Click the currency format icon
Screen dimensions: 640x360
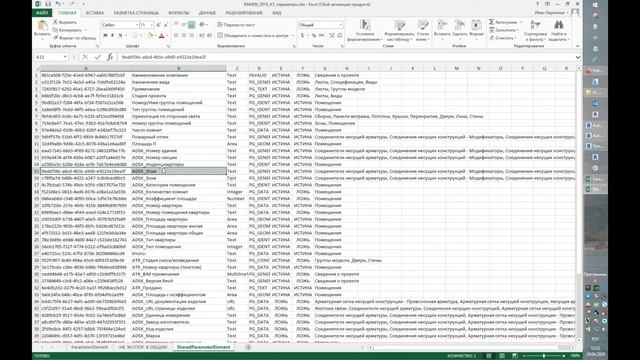coord(303,36)
